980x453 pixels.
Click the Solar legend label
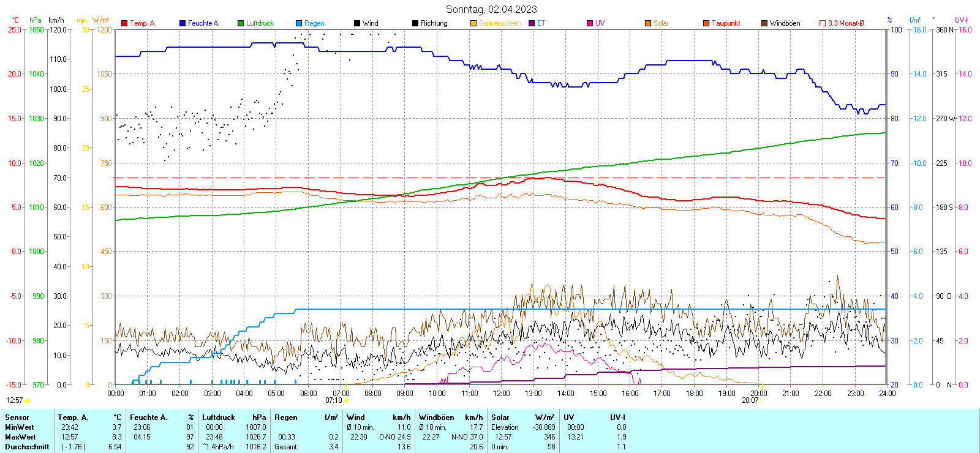(661, 23)
